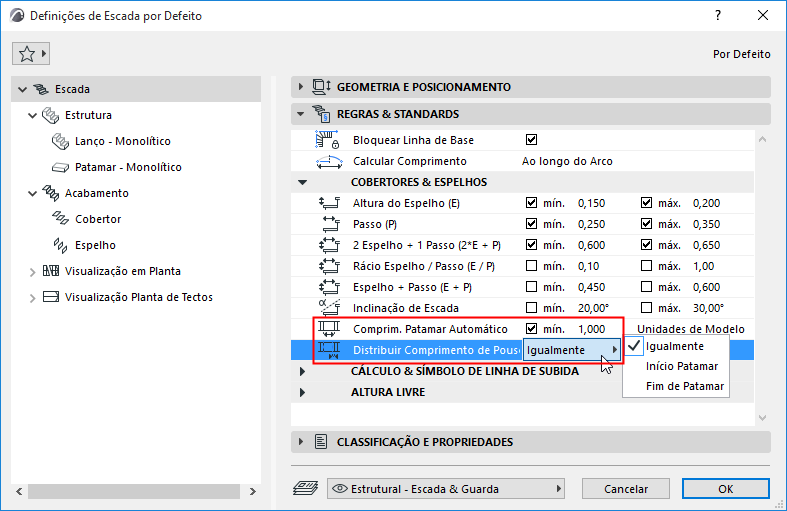Image resolution: width=787 pixels, height=511 pixels.
Task: Click the Geometria e Posicionamento panel icon
Action: click(x=321, y=87)
